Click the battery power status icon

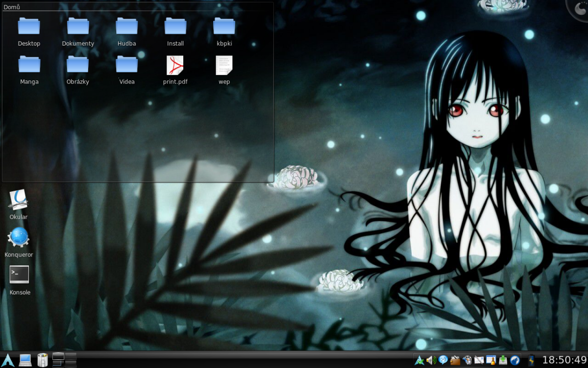coord(531,360)
